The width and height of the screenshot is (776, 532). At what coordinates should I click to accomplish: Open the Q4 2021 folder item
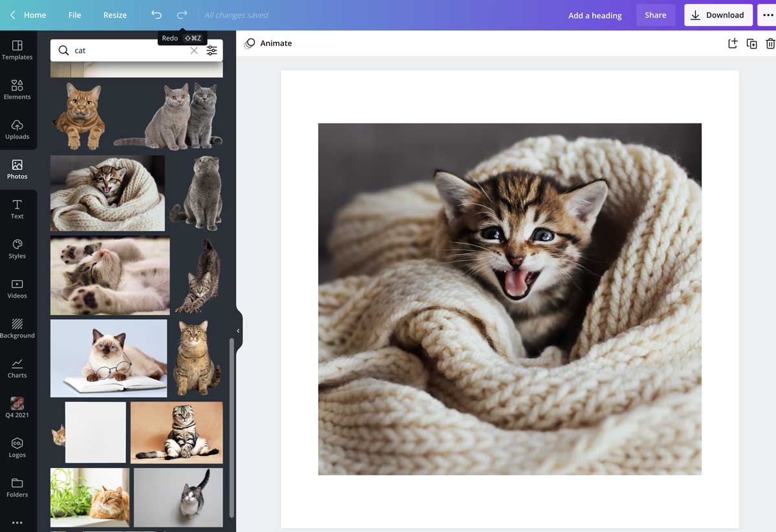(17, 408)
